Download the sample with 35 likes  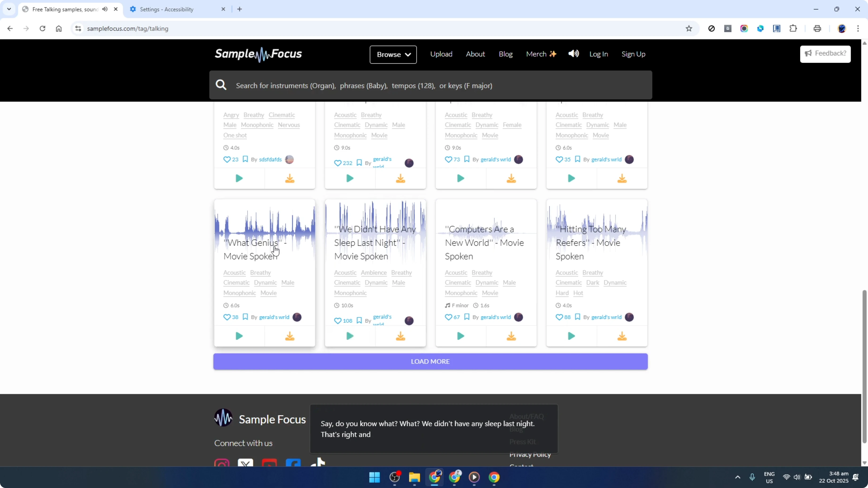(x=622, y=178)
